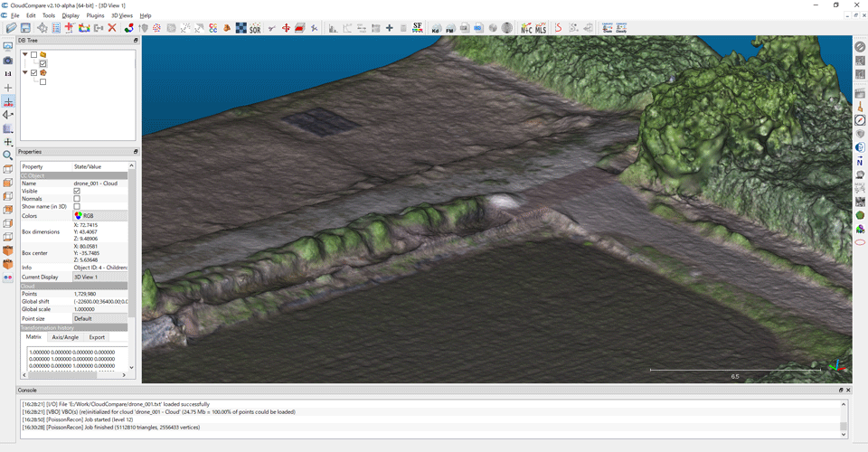Switch to the Axis/Angle tab
Image resolution: width=868 pixels, height=452 pixels.
[x=65, y=337]
